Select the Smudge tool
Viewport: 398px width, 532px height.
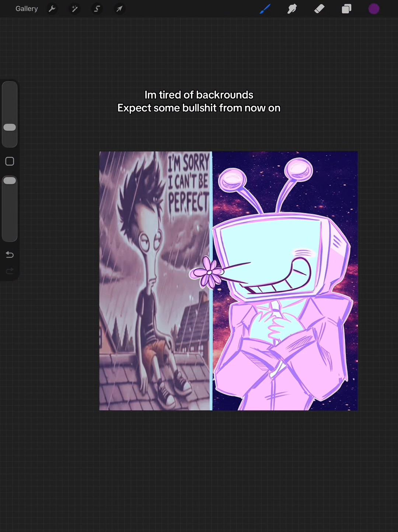292,8
